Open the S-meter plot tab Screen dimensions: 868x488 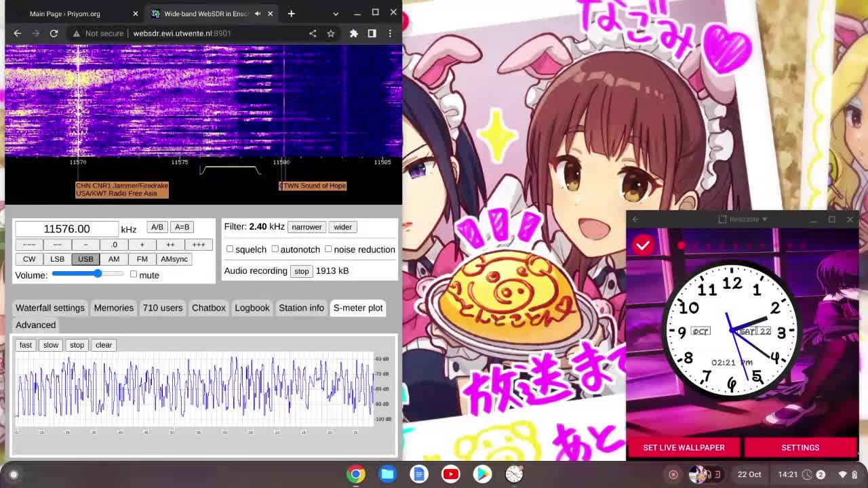pyautogui.click(x=358, y=308)
